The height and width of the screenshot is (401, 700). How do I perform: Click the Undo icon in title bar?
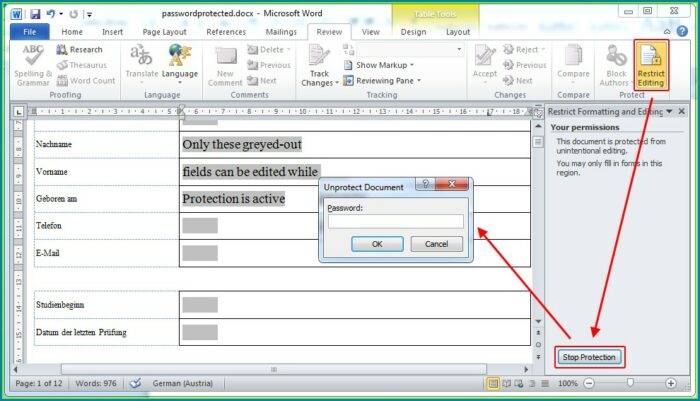point(50,14)
